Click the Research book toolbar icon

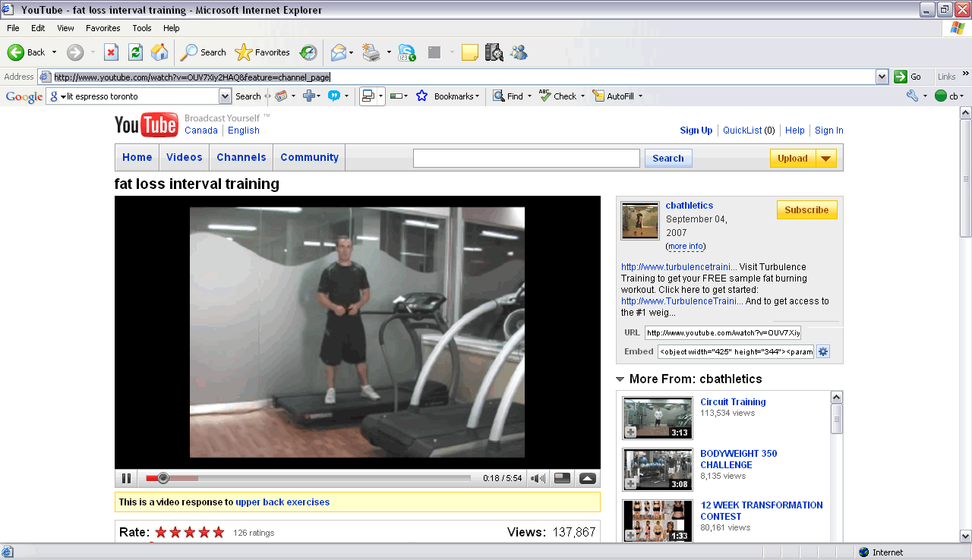(494, 52)
